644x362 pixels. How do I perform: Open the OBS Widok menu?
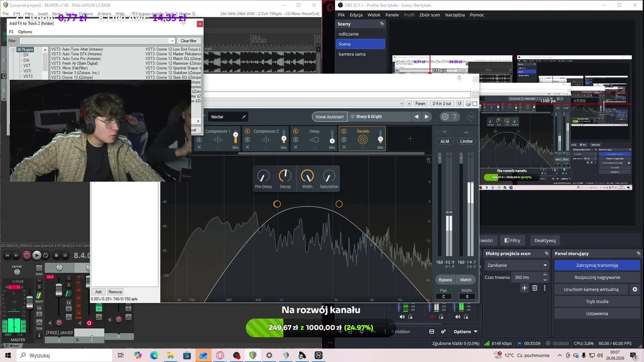[374, 15]
